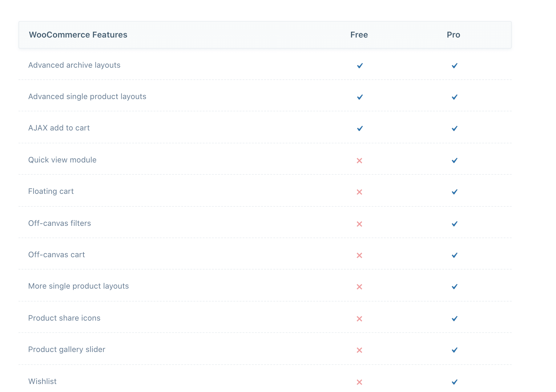This screenshot has width=556, height=392.
Task: Click the Pro checkmark for Off-canvas cart
Action: tap(454, 255)
